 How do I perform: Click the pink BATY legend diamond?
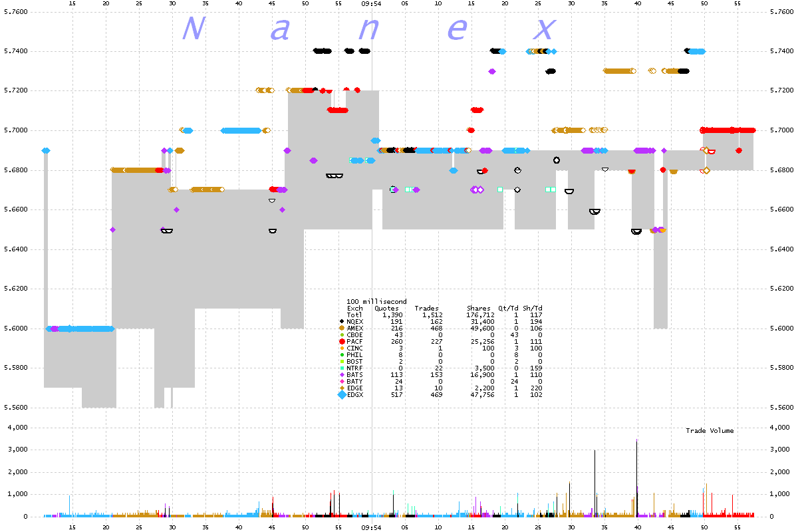tap(342, 381)
